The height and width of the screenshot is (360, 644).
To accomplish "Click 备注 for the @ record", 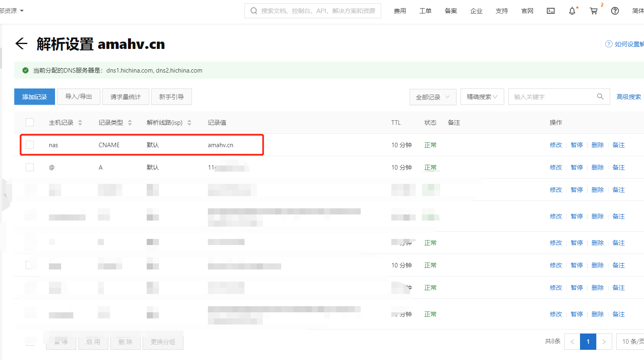I will pyautogui.click(x=618, y=167).
